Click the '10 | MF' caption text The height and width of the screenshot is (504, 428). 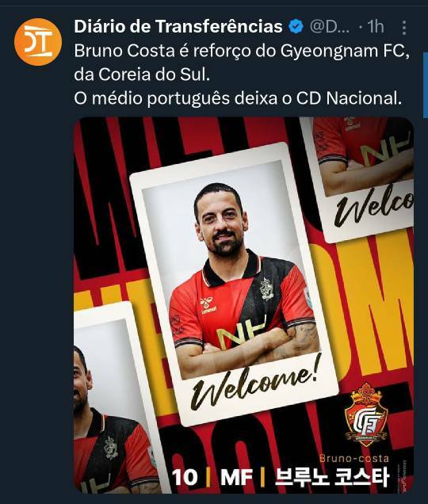(212, 477)
